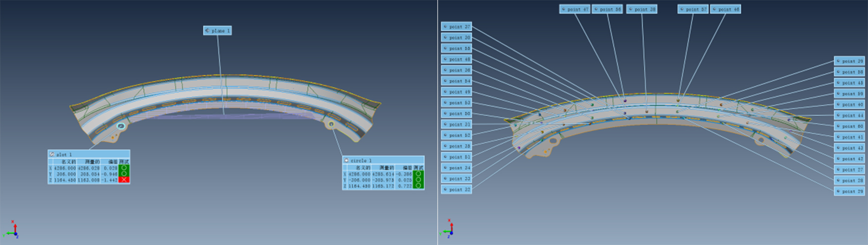Viewport: 868px width, 245px height.
Task: Click the red failed Z test cell in slot 1
Action: click(124, 180)
